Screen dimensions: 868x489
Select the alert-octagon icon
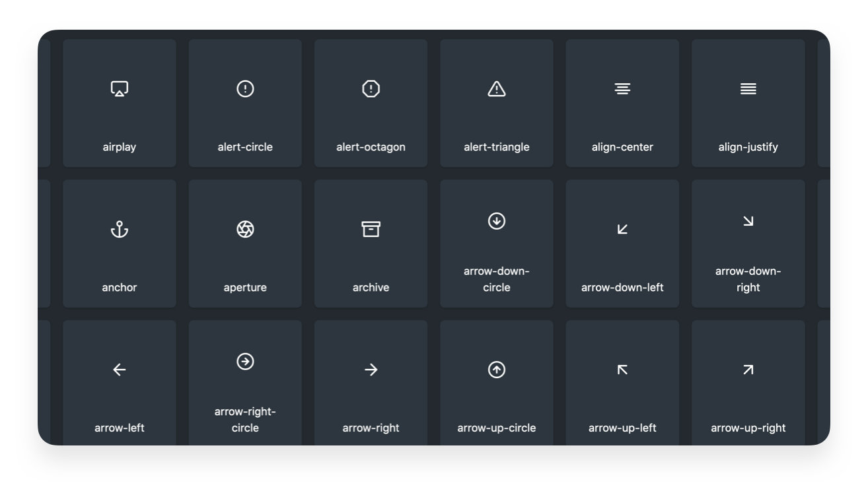(x=371, y=88)
